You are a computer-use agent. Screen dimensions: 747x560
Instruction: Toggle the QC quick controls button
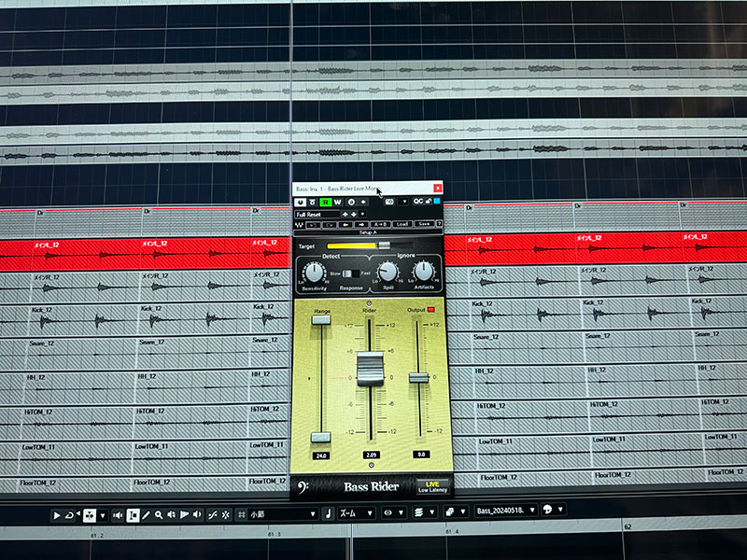(x=417, y=202)
